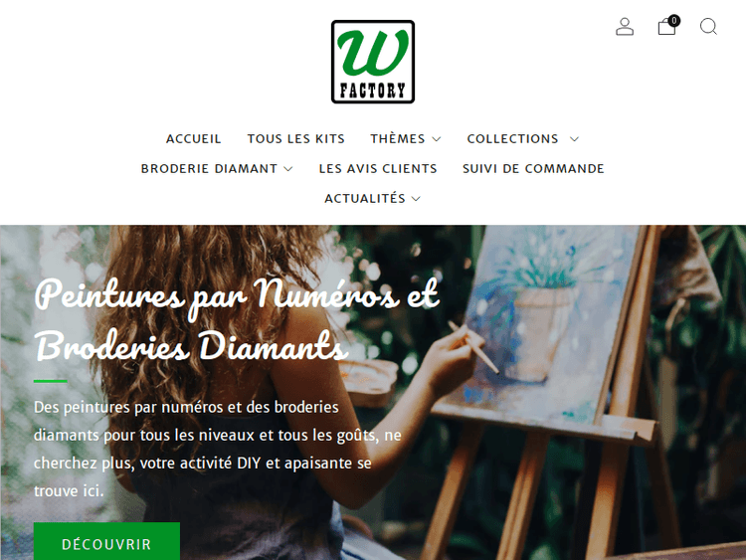
Task: Expand the Thèmes chevron
Action: pos(437,139)
